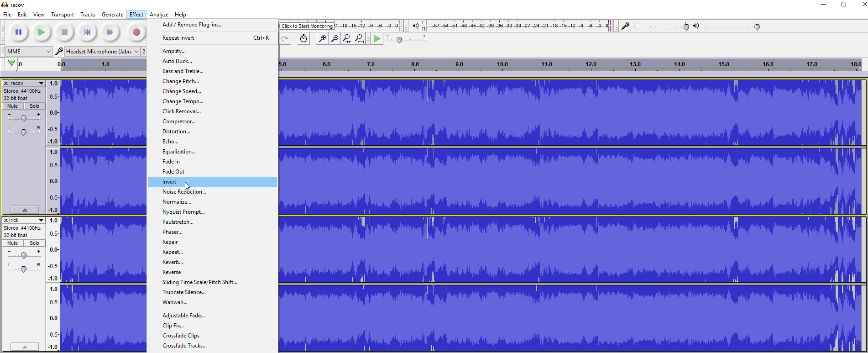
Task: Click to Start Monitoring recording meter
Action: pyautogui.click(x=307, y=26)
